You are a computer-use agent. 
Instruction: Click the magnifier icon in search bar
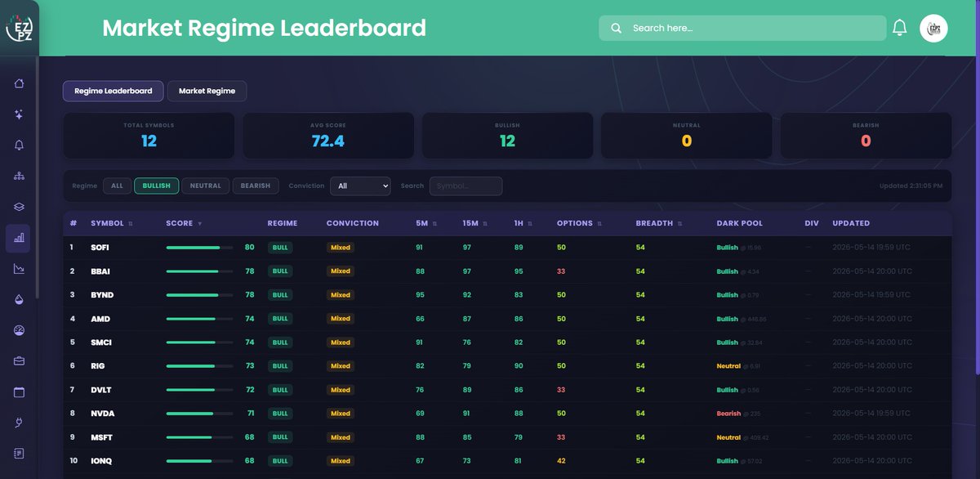[x=617, y=28]
